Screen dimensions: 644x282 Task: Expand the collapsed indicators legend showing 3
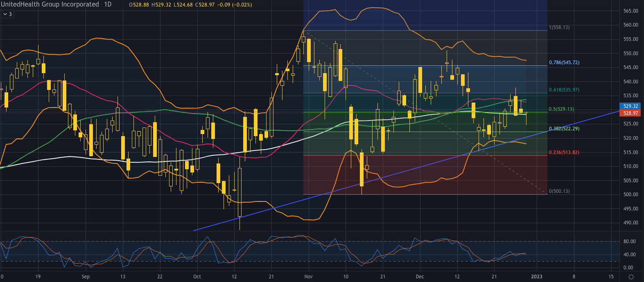pos(7,14)
